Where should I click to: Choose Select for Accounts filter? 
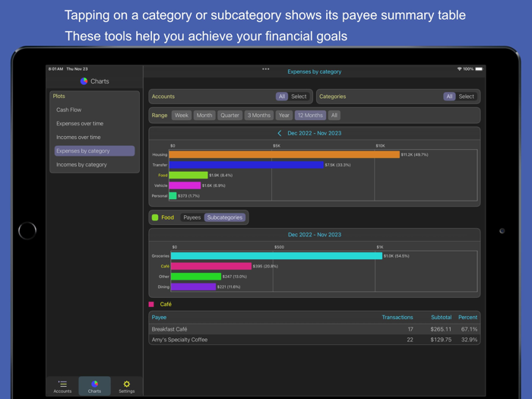pyautogui.click(x=299, y=97)
